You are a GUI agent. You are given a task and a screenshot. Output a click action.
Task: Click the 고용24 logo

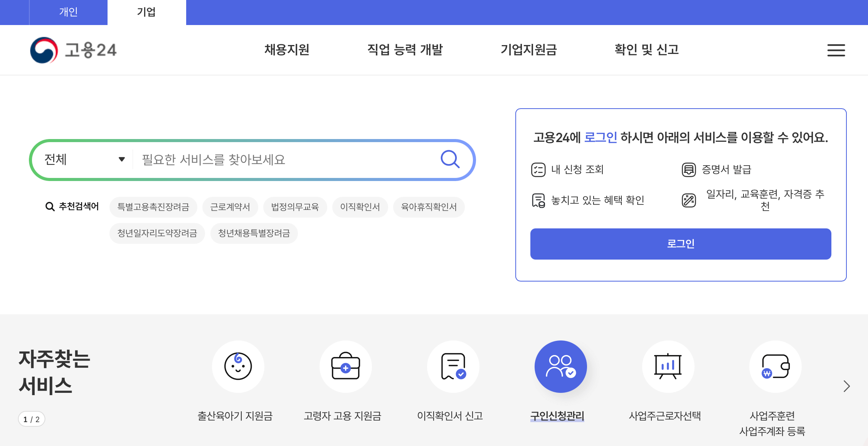click(73, 50)
